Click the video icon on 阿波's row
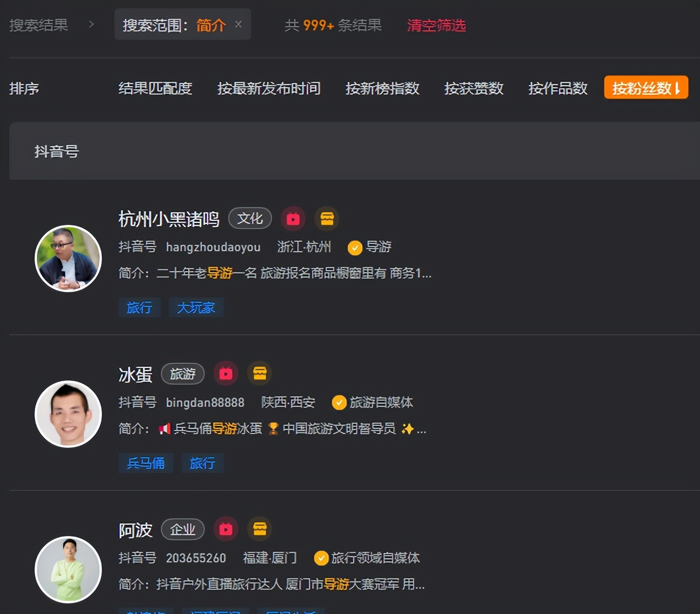The width and height of the screenshot is (700, 614). click(225, 529)
